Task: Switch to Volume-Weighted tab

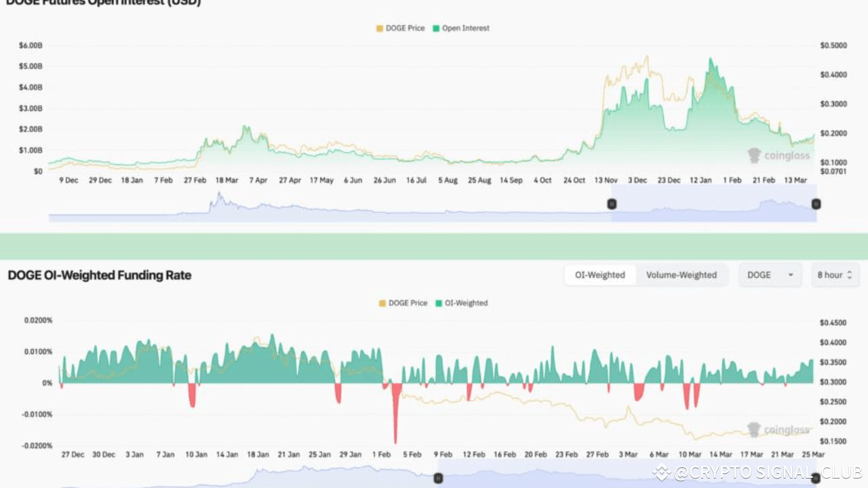Action: [681, 275]
